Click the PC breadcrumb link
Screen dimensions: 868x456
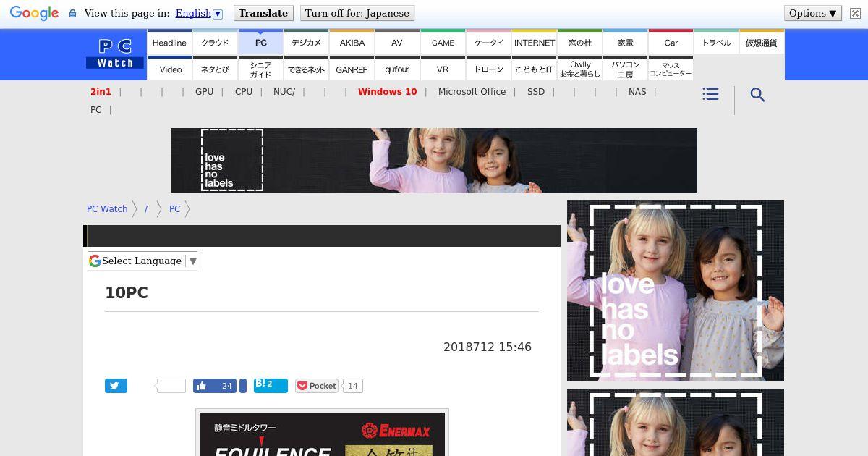tap(174, 208)
